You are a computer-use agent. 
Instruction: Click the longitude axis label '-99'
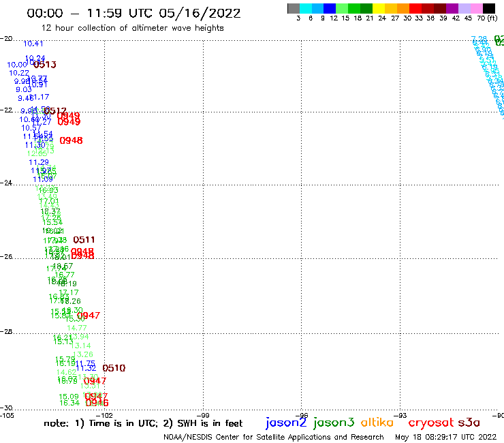203,415
